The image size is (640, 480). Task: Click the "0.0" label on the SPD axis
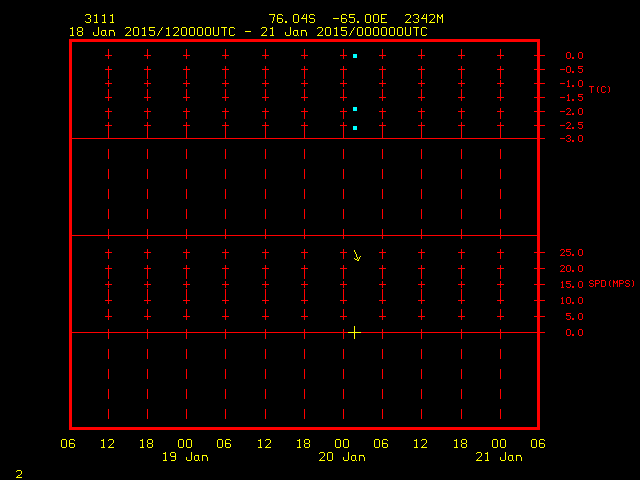tap(574, 333)
